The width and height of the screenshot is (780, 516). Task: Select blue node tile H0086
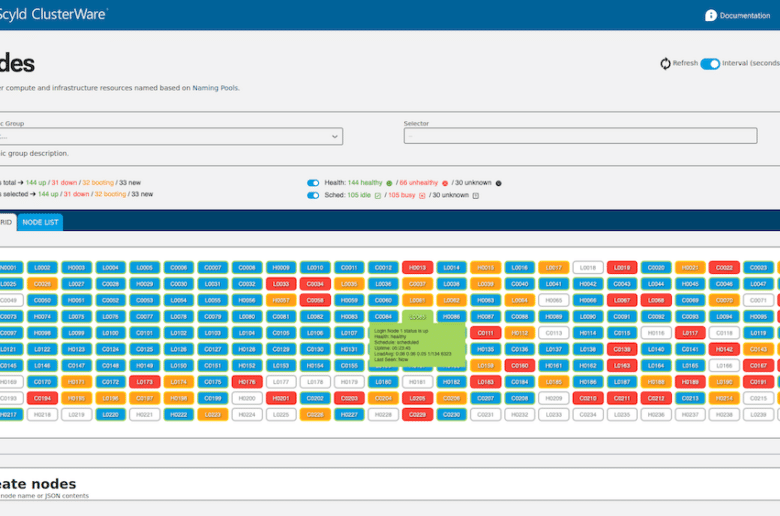(451, 317)
